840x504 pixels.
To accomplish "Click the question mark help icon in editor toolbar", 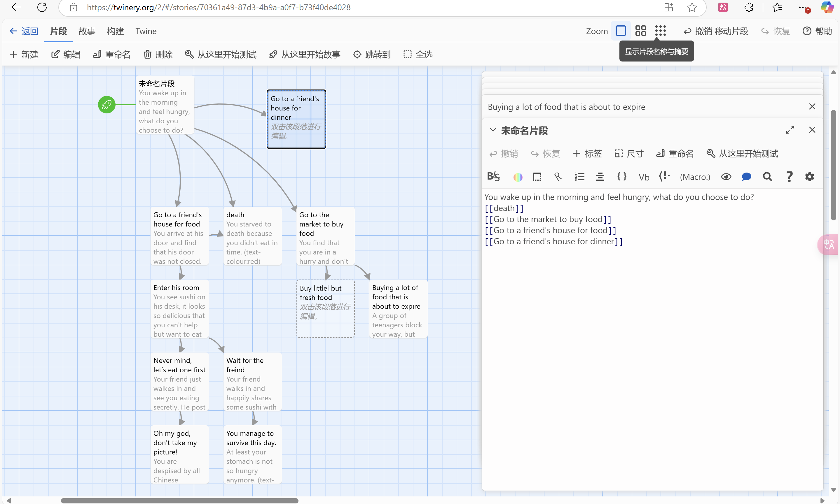I will (789, 177).
